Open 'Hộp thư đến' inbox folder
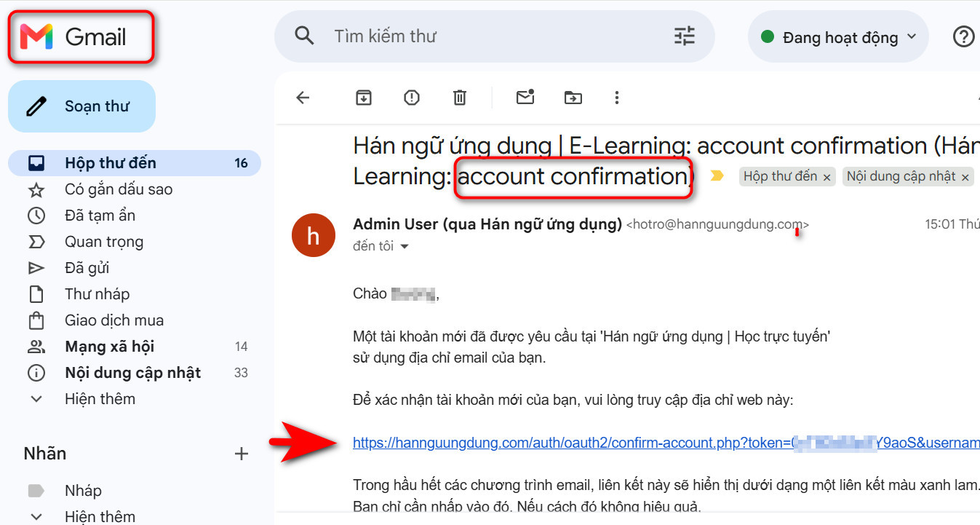980x525 pixels. 135,163
